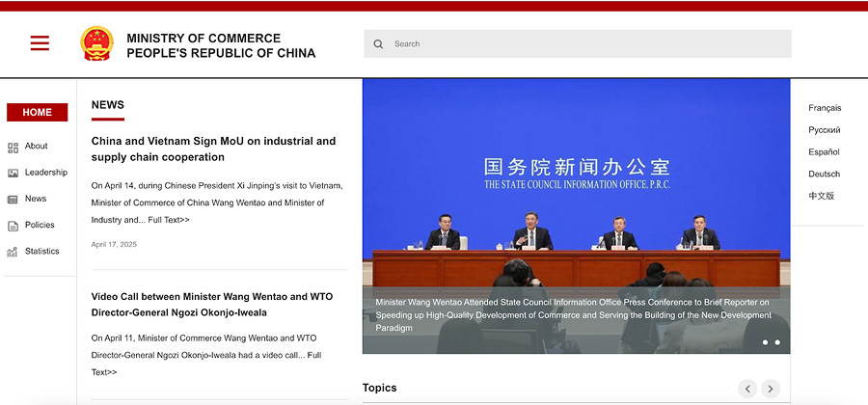The width and height of the screenshot is (868, 405).
Task: Click the Statistics chart icon
Action: click(13, 252)
